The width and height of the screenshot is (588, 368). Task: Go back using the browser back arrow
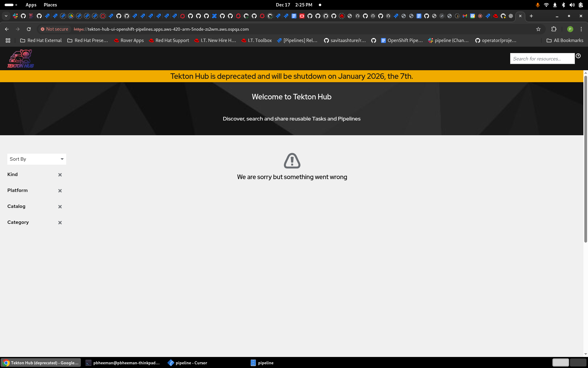(7, 29)
